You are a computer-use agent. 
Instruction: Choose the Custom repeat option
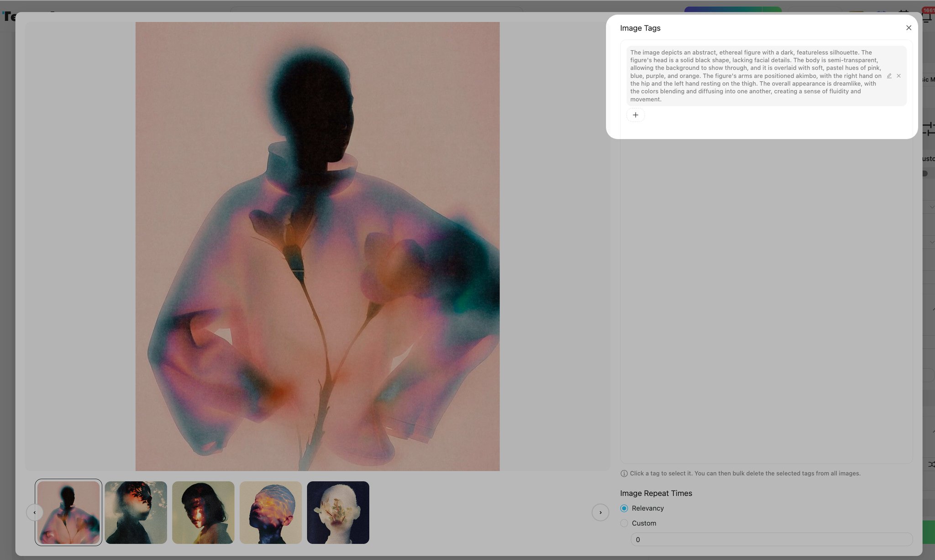point(624,523)
